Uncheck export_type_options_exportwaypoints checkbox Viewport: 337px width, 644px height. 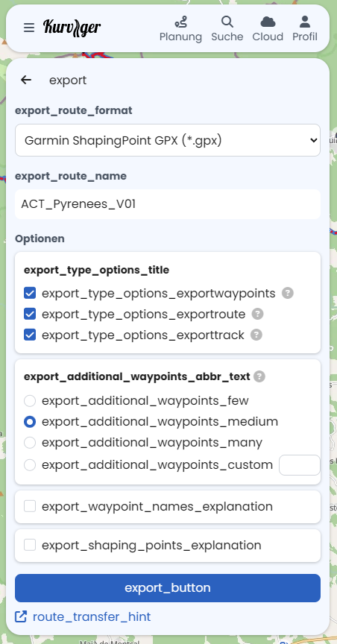pos(30,293)
